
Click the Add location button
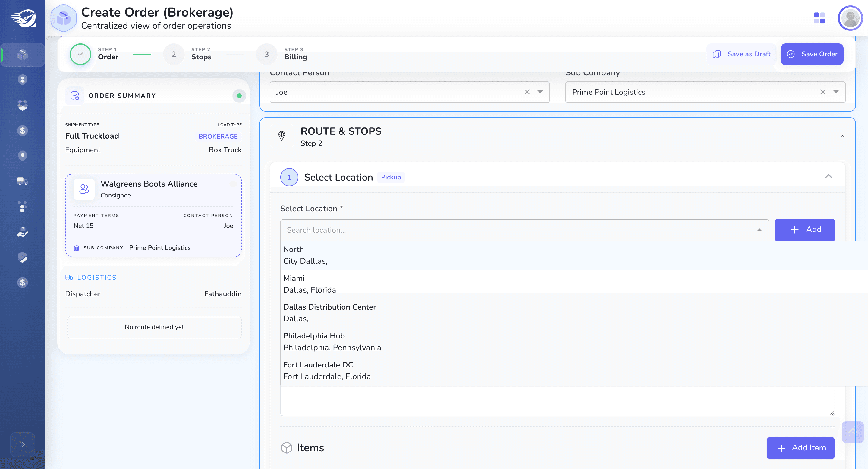(x=805, y=229)
